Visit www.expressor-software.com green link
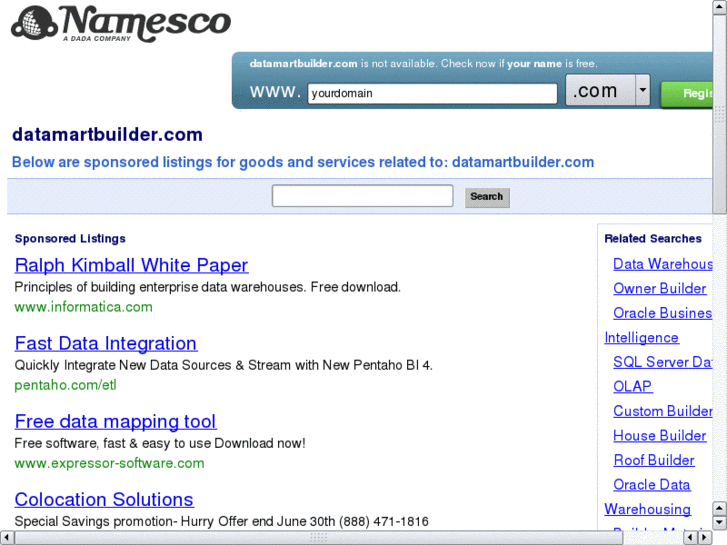The height and width of the screenshot is (545, 727). point(109,463)
